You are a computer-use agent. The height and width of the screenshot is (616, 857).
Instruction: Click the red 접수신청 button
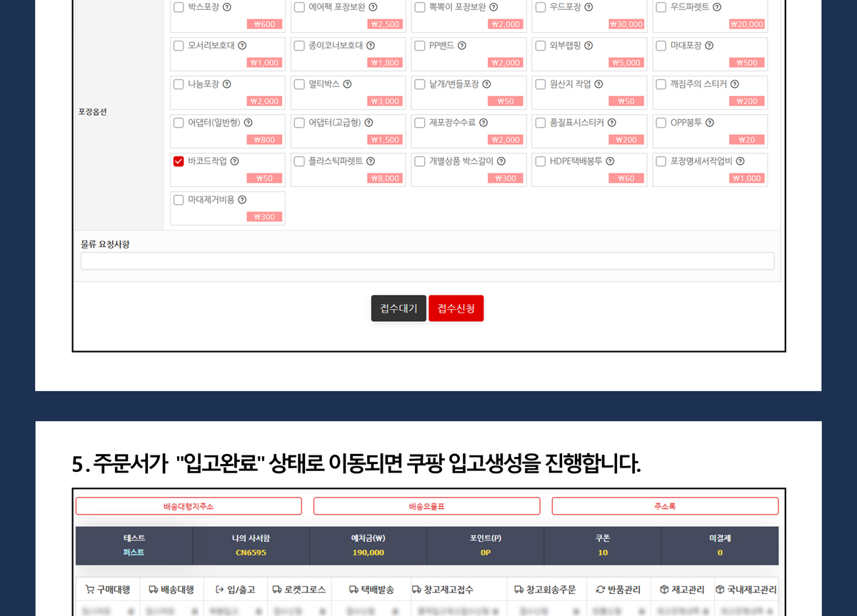(x=456, y=308)
